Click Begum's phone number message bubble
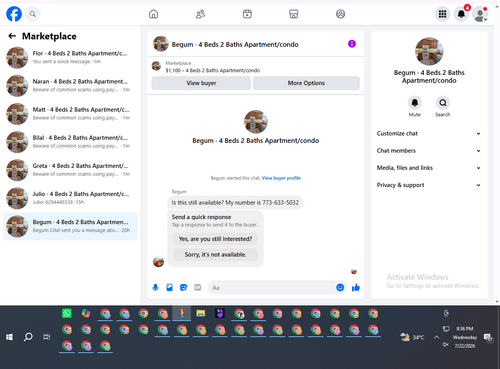 tap(235, 203)
